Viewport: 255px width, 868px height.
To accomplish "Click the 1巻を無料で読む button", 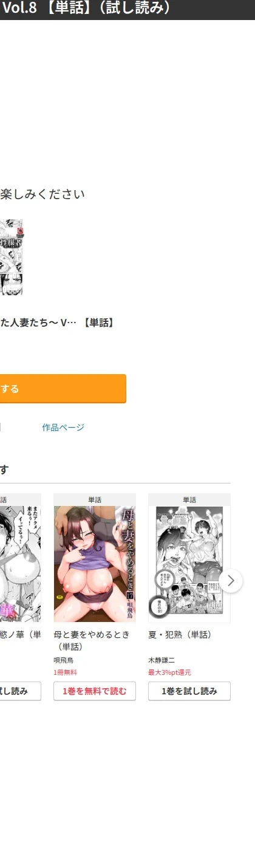I will click(95, 691).
